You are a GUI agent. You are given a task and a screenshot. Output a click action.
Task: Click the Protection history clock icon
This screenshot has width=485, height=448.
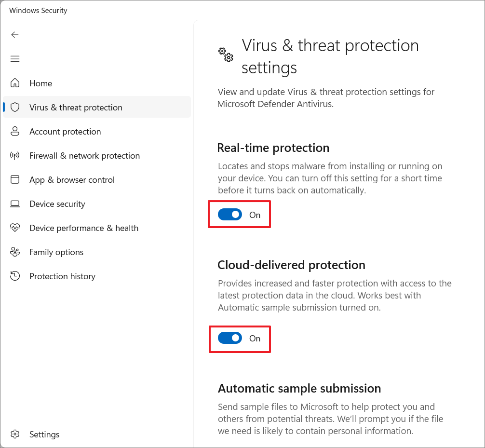[x=15, y=276]
